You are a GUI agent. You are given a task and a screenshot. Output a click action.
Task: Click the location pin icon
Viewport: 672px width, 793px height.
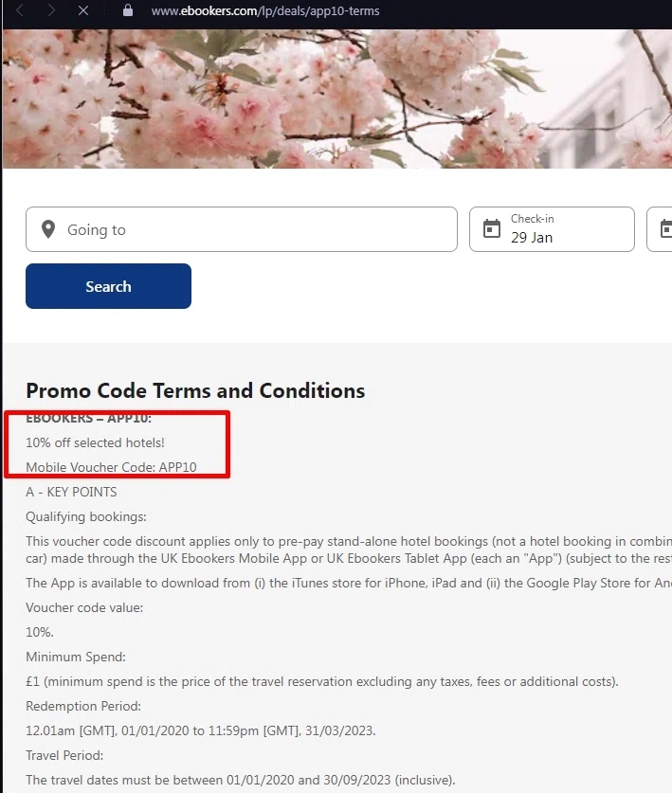click(x=48, y=229)
